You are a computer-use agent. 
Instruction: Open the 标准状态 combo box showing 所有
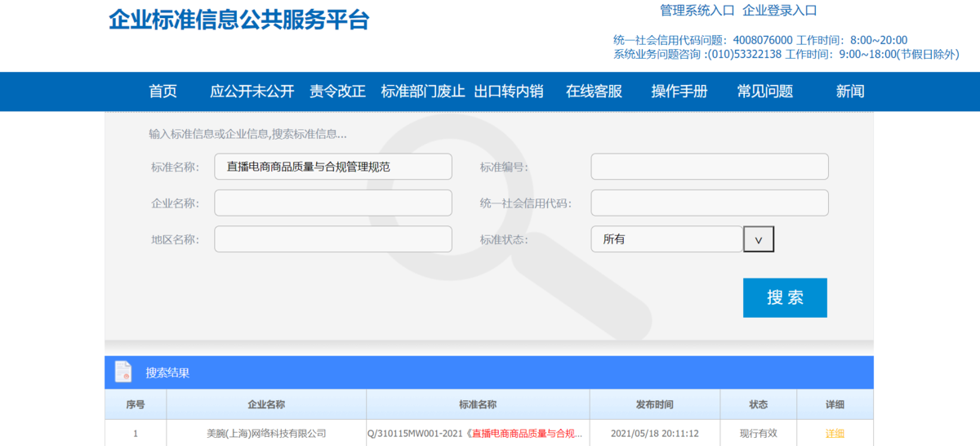(666, 239)
